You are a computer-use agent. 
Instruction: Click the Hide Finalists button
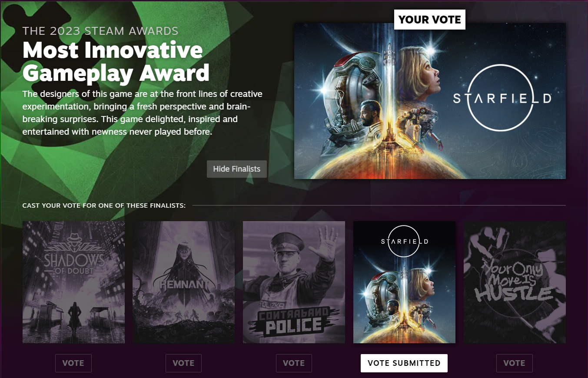point(237,169)
